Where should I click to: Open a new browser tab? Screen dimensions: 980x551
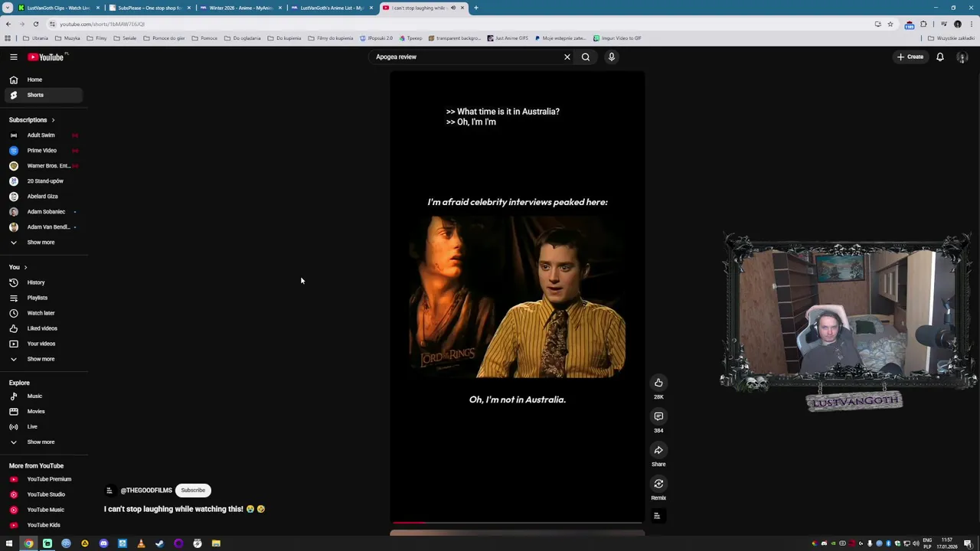pos(475,8)
